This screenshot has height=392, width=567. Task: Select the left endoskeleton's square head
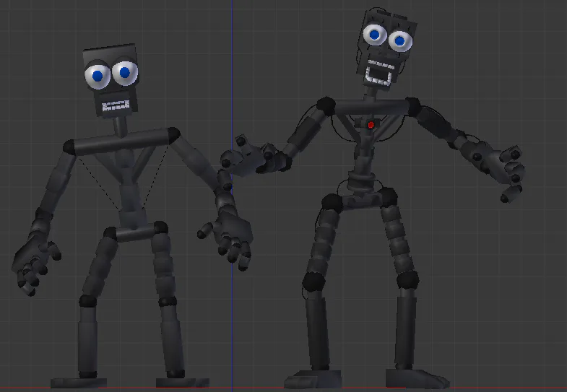111,80
